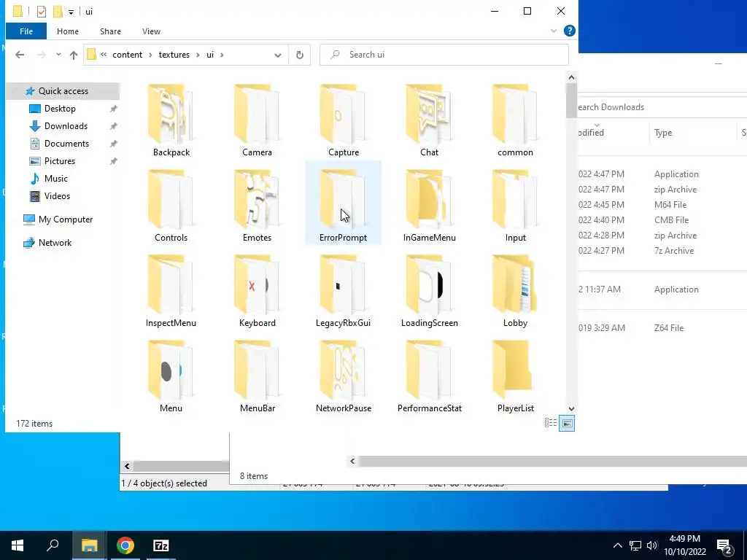Expand the ui breadcrumb arrow
Image resolution: width=747 pixels, height=560 pixels.
coord(222,55)
